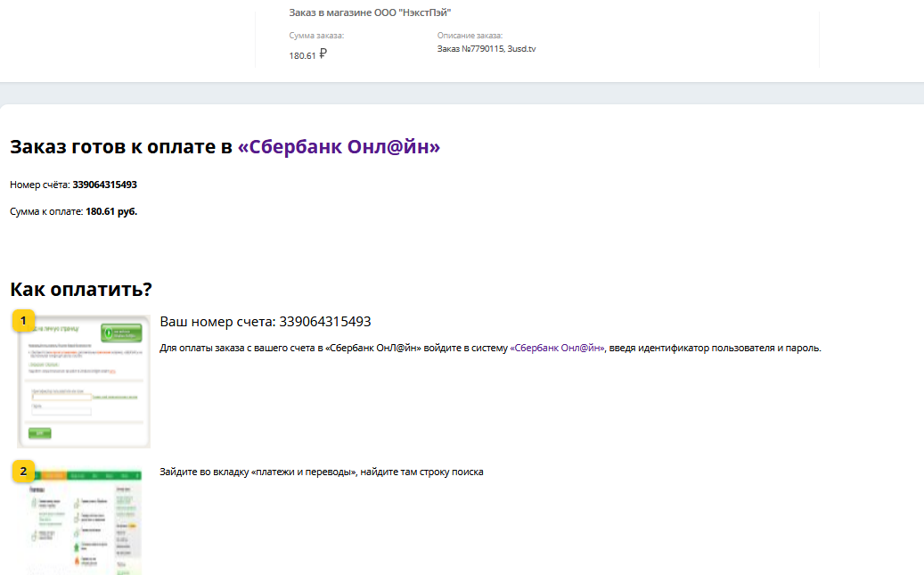Click the yellow step 1 badge
924x575 pixels.
click(23, 321)
